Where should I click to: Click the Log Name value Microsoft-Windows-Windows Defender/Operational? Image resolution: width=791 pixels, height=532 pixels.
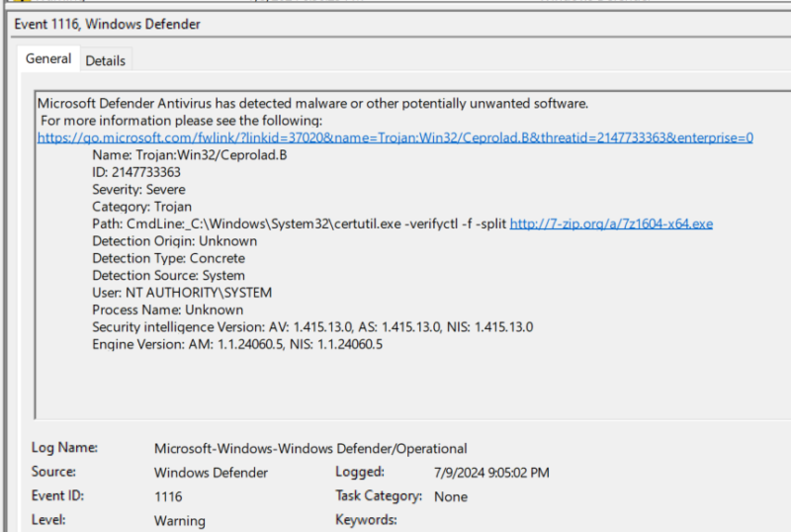pyautogui.click(x=310, y=448)
